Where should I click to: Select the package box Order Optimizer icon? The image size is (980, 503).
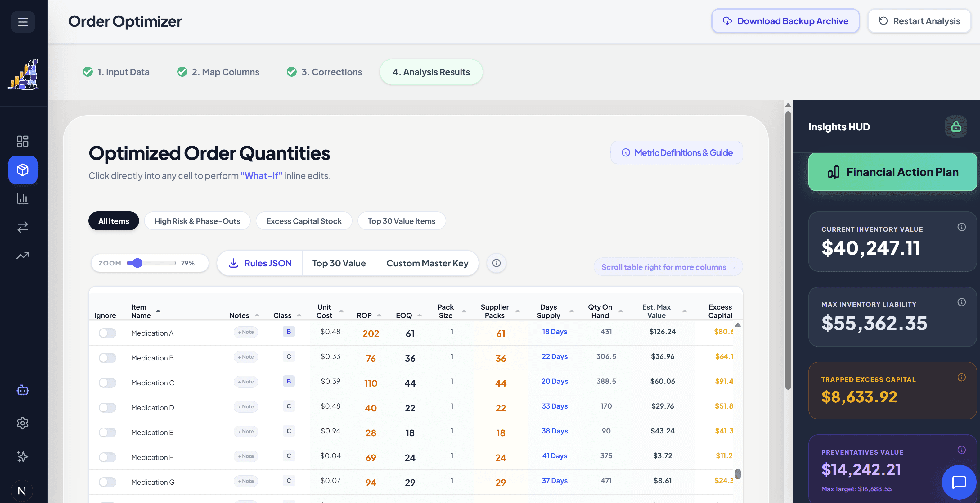[x=23, y=170]
